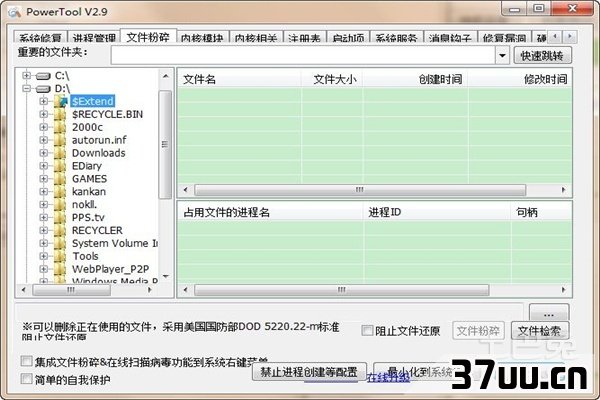The width and height of the screenshot is (600, 400).
Task: Click the System Volume folder icon
Action: pyautogui.click(x=60, y=243)
